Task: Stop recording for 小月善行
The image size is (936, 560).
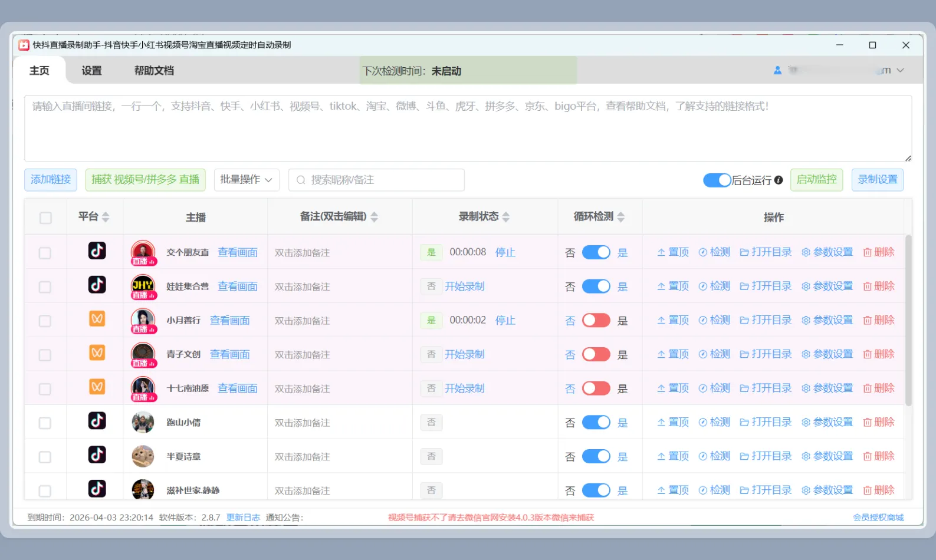Action: point(505,320)
